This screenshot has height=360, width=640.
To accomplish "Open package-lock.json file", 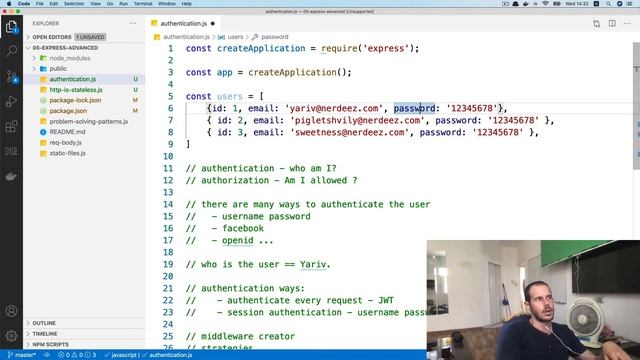I will (x=84, y=100).
